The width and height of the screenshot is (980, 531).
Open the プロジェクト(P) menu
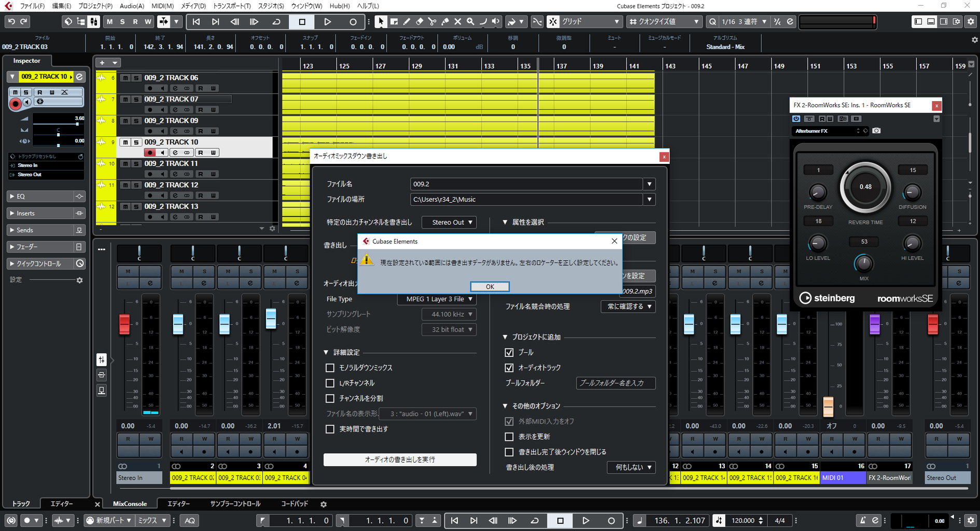click(x=95, y=6)
